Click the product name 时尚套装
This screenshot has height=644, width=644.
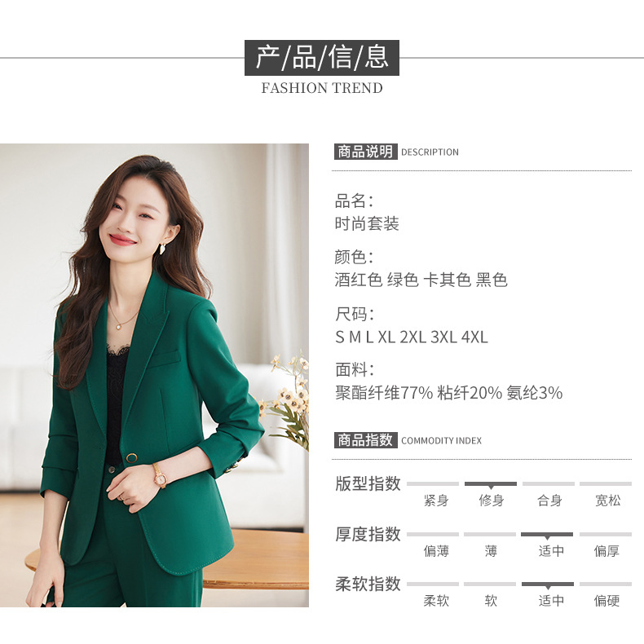pyautogui.click(x=367, y=224)
